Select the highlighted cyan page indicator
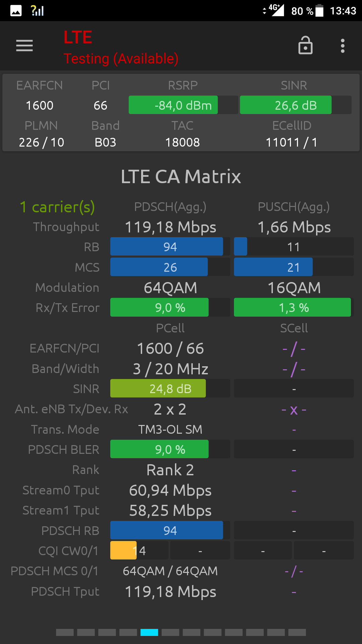 pos(149,632)
